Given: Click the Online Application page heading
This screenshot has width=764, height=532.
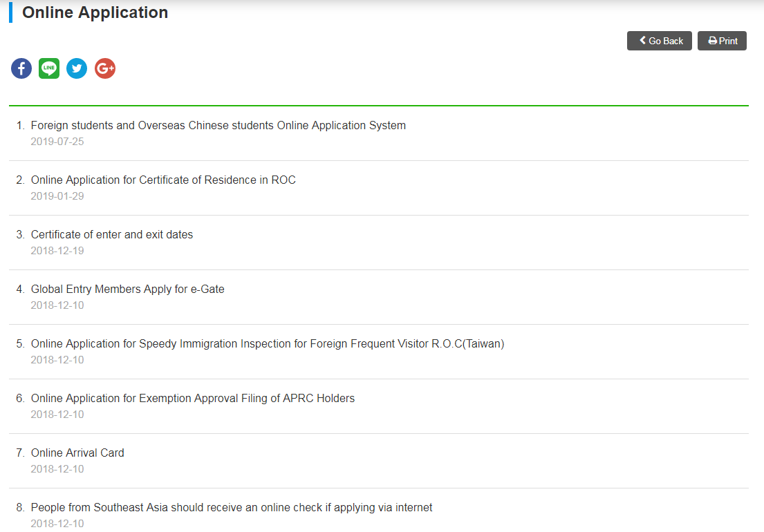Looking at the screenshot, I should coord(95,12).
